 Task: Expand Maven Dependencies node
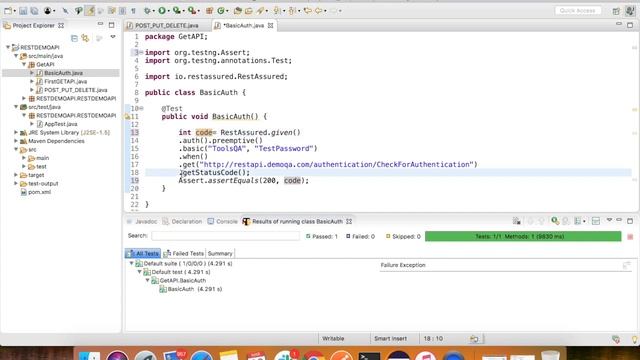tap(16, 141)
